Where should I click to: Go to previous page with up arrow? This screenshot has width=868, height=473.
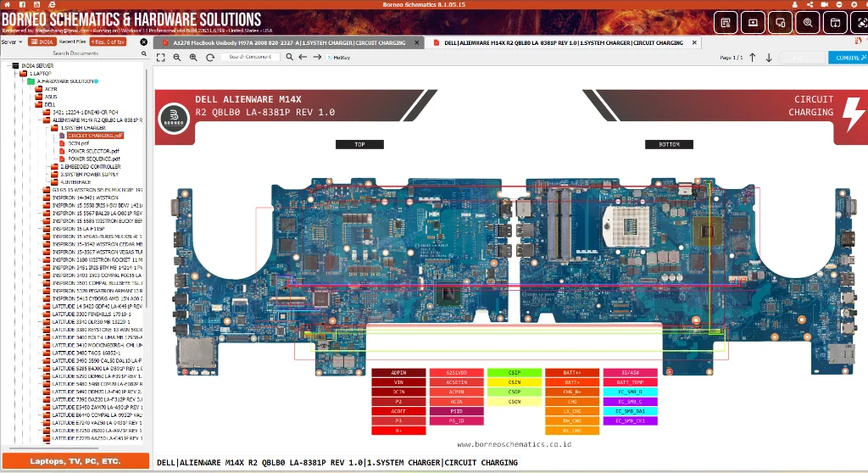(x=753, y=57)
